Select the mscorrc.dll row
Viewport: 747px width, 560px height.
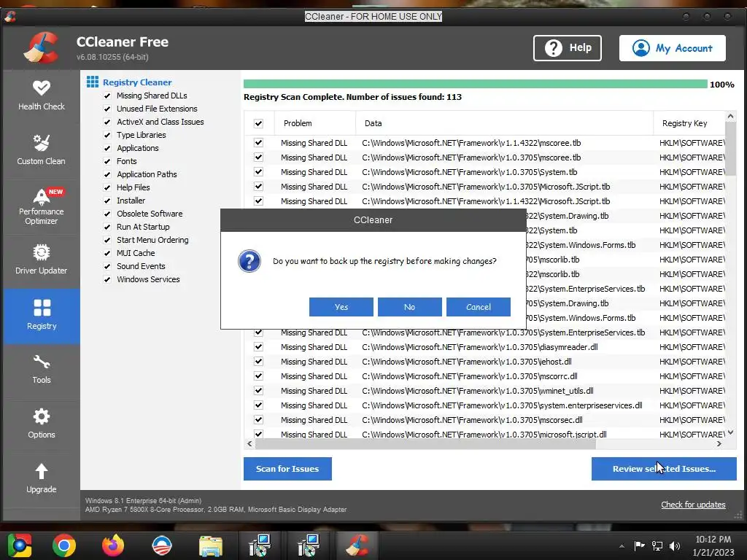pos(484,376)
